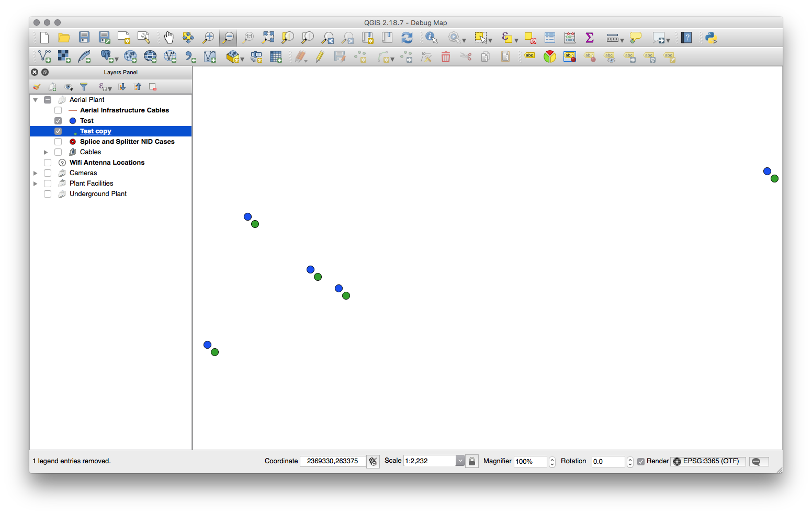Click the EPSG:3365 (OTF) projection button
The image size is (812, 515).
pyautogui.click(x=708, y=461)
